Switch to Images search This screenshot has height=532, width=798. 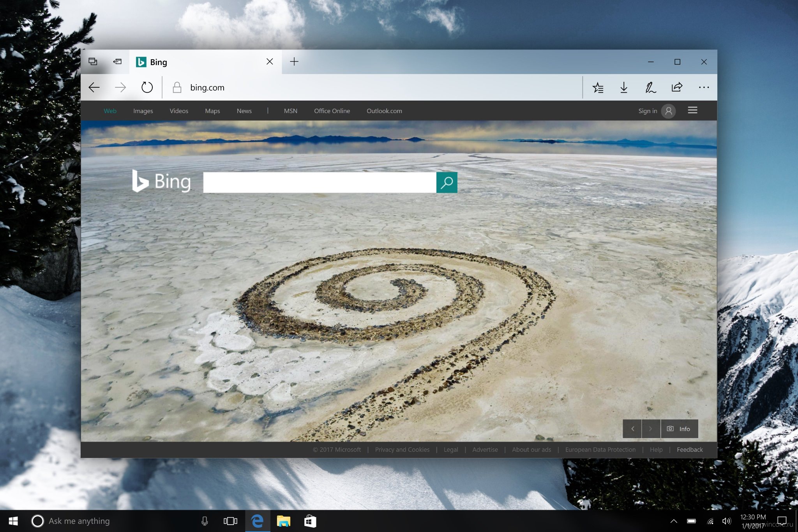click(x=143, y=111)
